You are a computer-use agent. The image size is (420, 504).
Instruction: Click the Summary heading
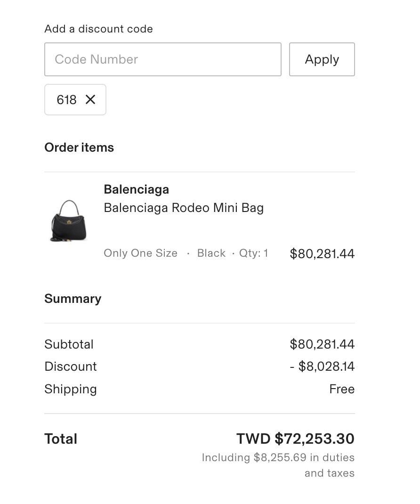click(x=73, y=299)
